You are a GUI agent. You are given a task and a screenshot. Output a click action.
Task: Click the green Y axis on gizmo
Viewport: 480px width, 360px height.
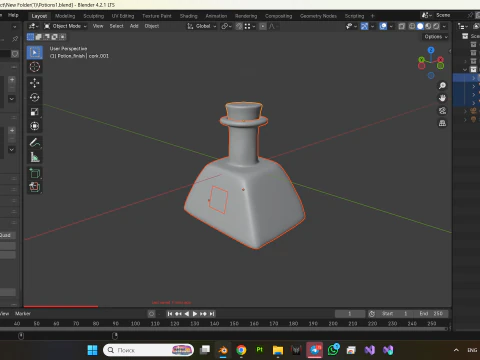[421, 60]
